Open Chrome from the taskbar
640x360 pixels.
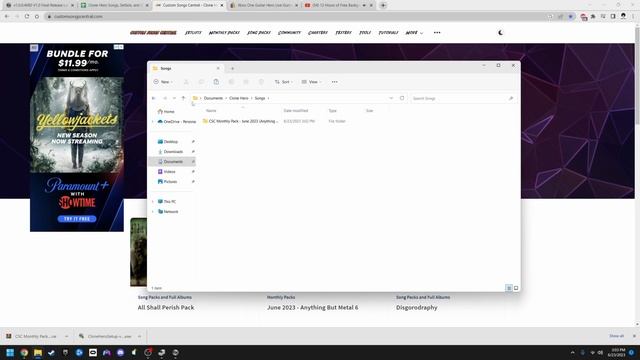[24, 353]
